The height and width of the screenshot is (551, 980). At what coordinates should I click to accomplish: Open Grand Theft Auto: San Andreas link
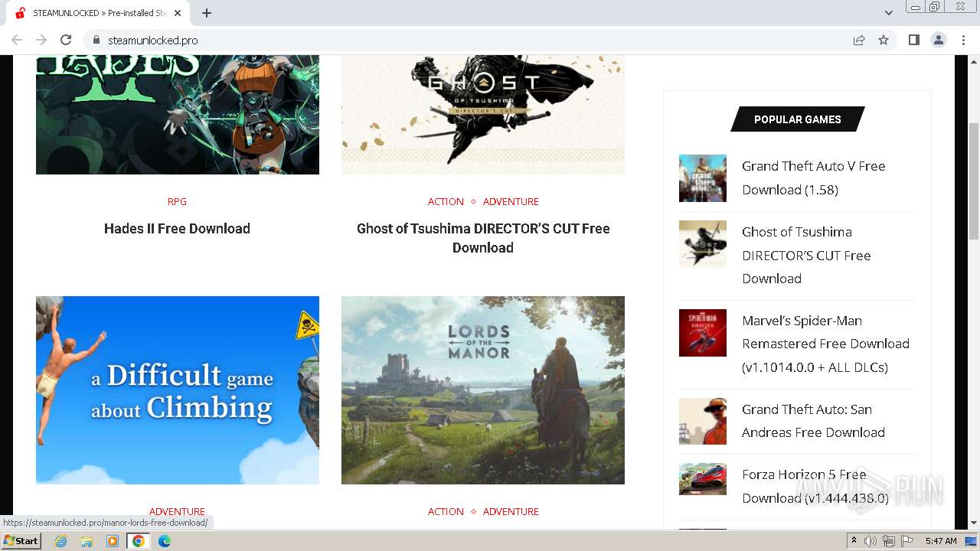(x=814, y=421)
